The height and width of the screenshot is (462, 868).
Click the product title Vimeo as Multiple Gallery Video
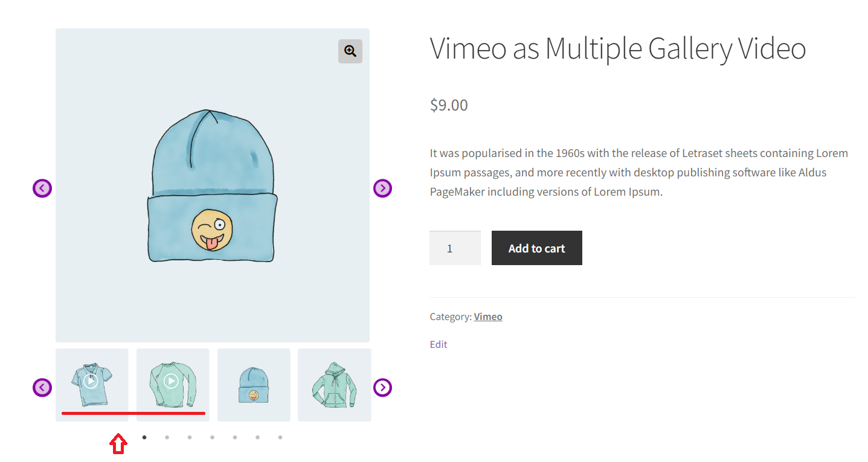(x=617, y=48)
